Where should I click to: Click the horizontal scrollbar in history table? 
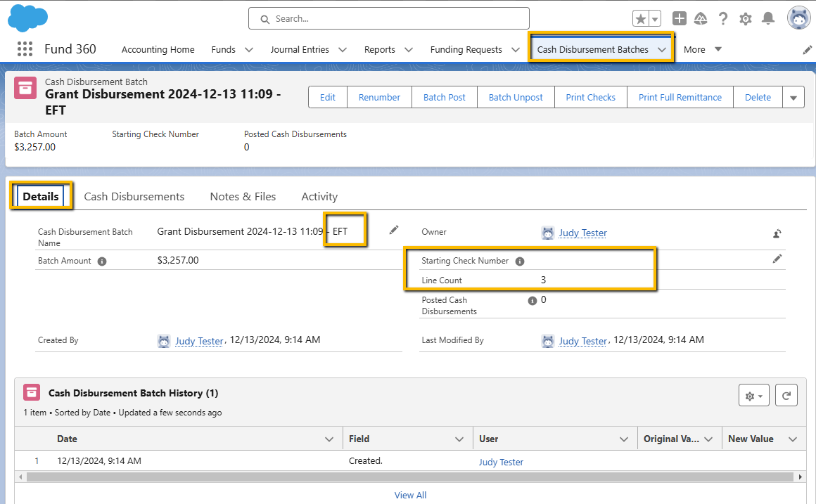tap(410, 477)
